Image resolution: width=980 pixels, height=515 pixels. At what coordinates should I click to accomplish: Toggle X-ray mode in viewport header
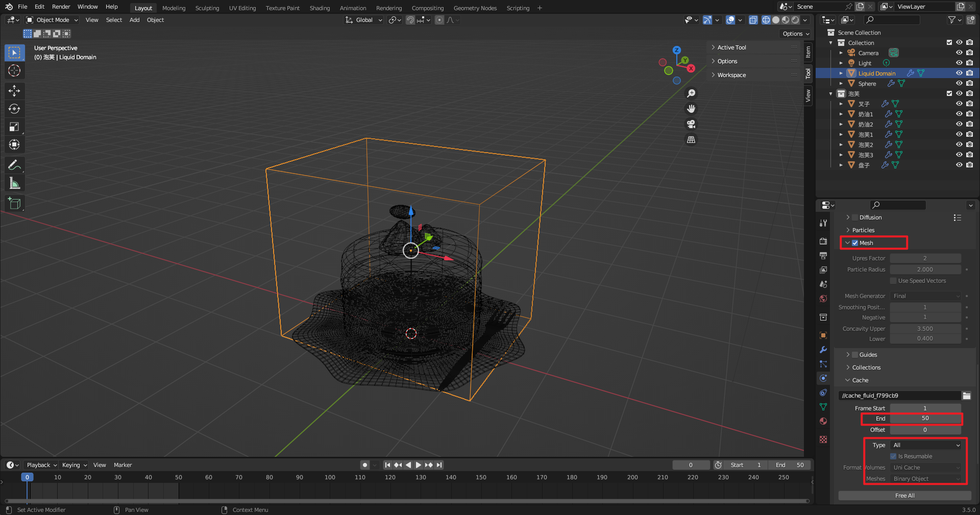point(753,20)
